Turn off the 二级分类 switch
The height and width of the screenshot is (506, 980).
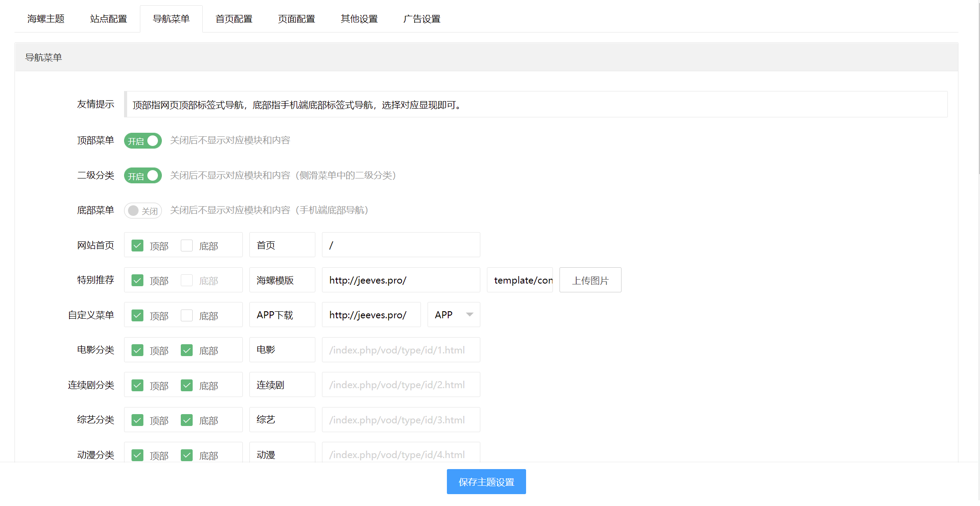click(143, 175)
